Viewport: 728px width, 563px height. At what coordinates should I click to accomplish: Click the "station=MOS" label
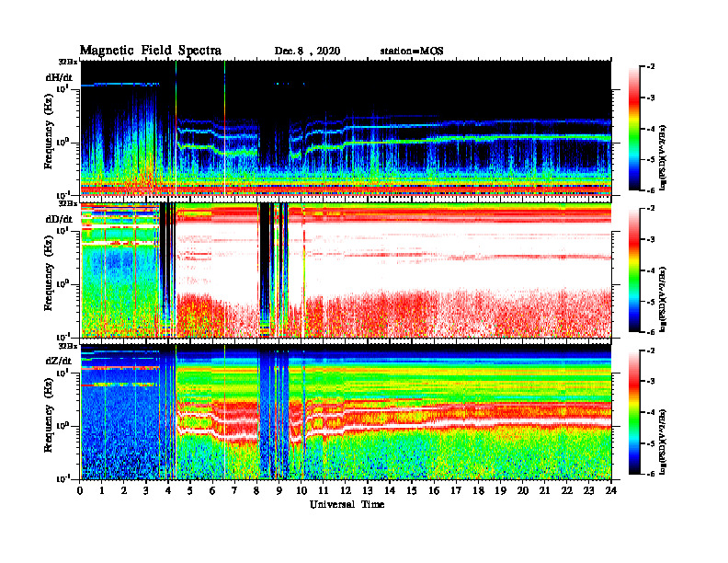[412, 52]
